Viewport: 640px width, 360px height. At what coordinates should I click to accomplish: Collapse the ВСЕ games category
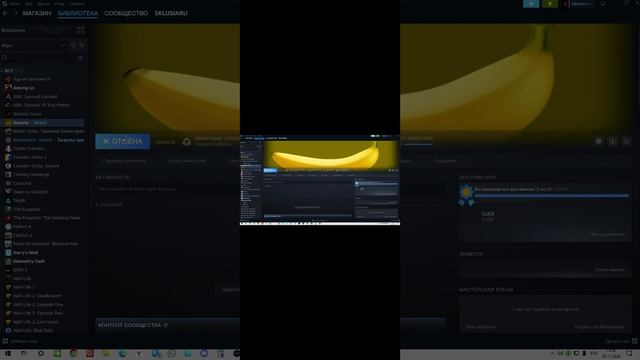pyautogui.click(x=8, y=71)
